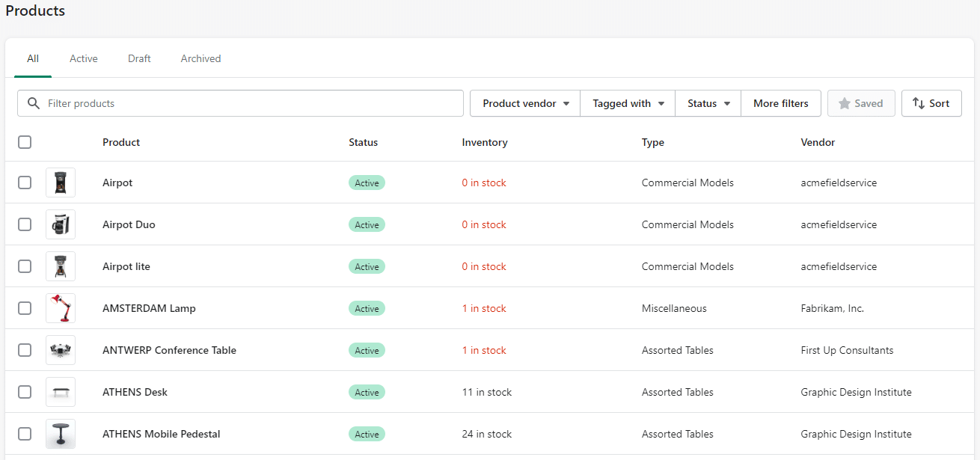Toggle the select-all products checkbox in header

[x=25, y=142]
